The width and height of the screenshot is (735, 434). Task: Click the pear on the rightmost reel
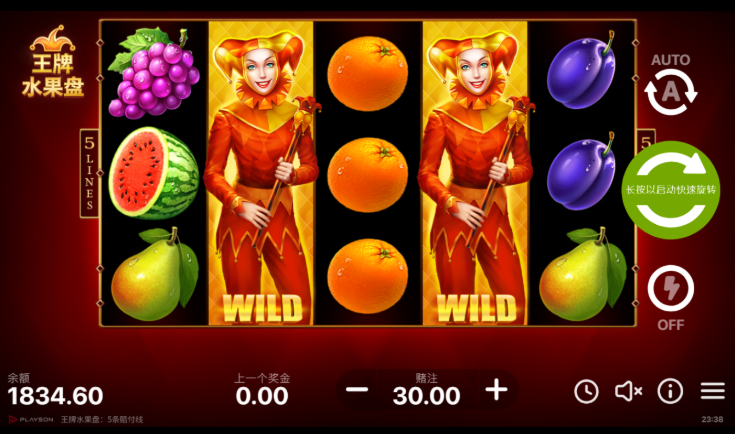583,275
